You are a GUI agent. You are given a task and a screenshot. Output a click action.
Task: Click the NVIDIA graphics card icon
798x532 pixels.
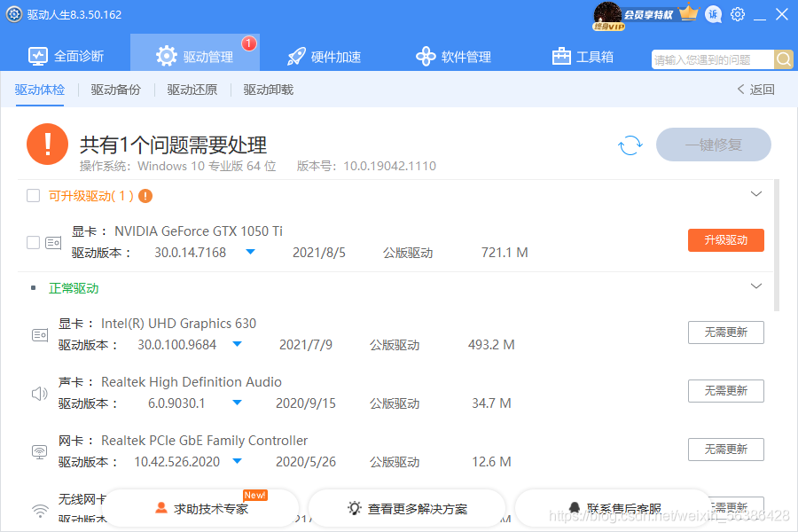click(x=53, y=243)
